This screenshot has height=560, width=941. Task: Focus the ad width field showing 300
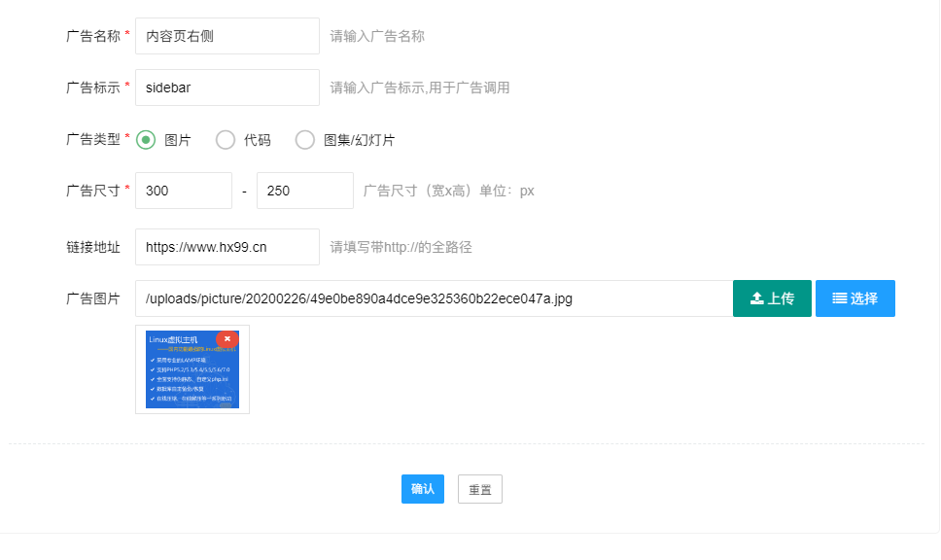pos(184,191)
